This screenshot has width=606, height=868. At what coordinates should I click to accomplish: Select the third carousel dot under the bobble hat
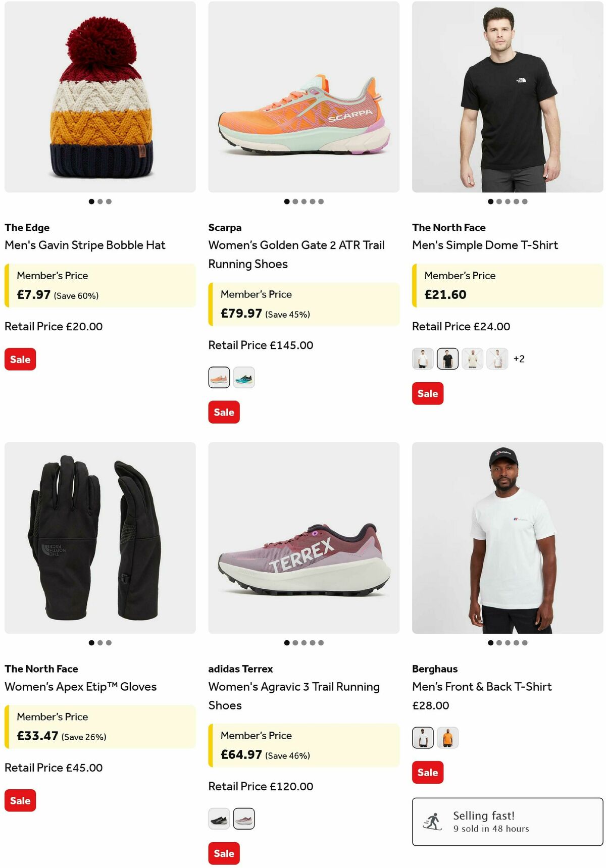pyautogui.click(x=109, y=201)
